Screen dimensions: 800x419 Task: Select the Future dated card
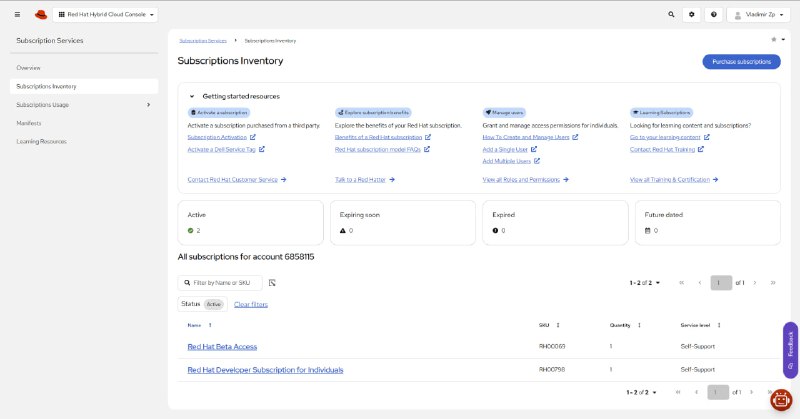(708, 223)
